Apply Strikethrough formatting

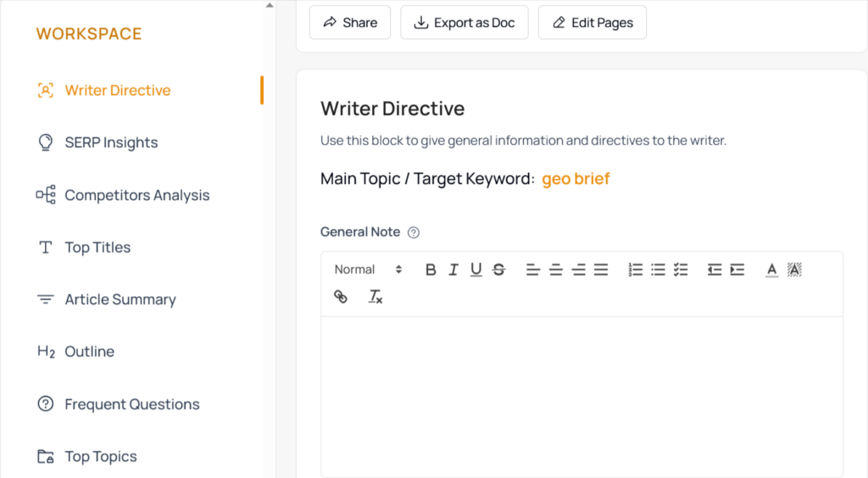tap(498, 270)
